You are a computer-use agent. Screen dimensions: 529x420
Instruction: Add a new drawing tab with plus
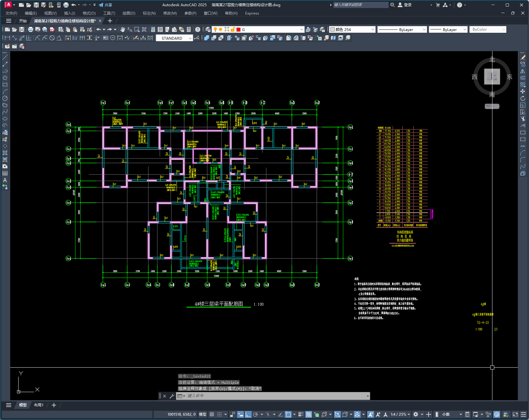point(110,21)
